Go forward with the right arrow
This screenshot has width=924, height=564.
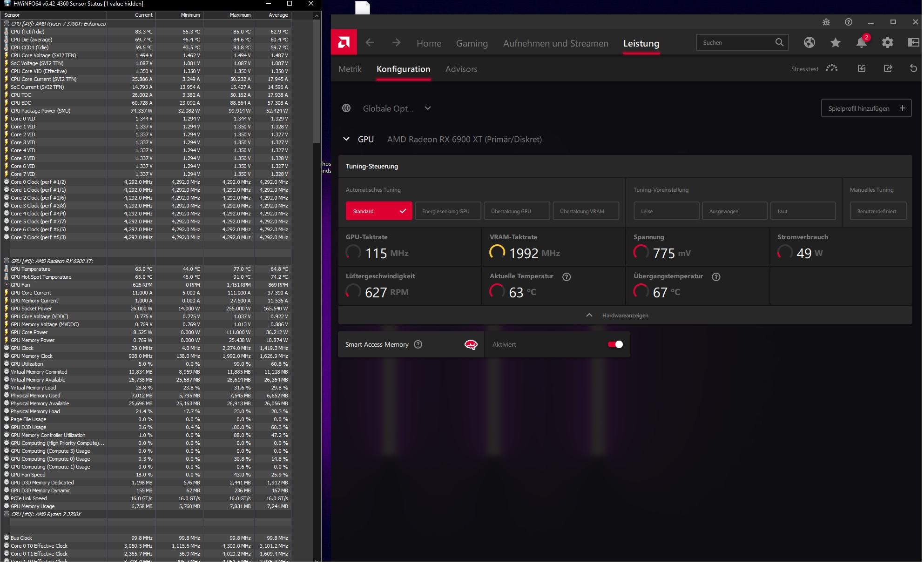click(397, 43)
